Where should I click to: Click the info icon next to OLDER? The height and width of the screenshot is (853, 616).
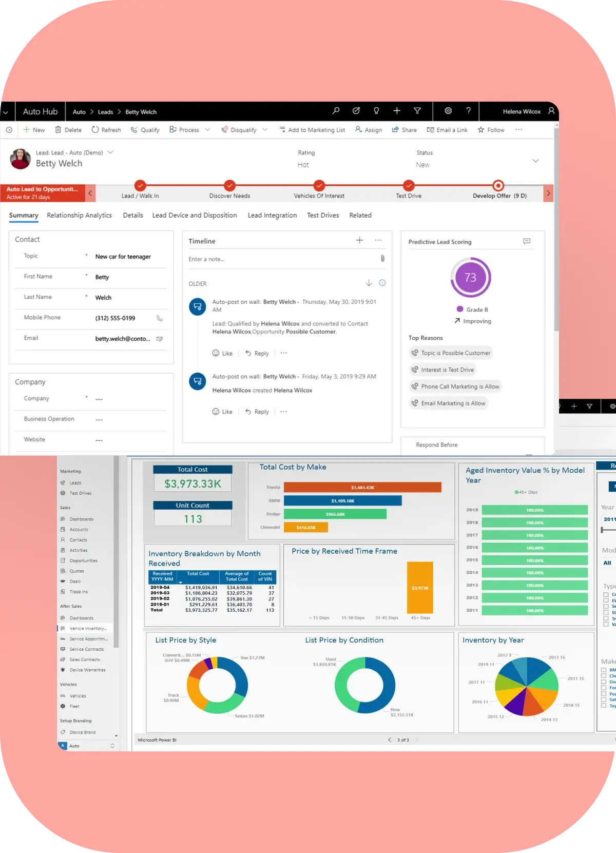tap(382, 283)
